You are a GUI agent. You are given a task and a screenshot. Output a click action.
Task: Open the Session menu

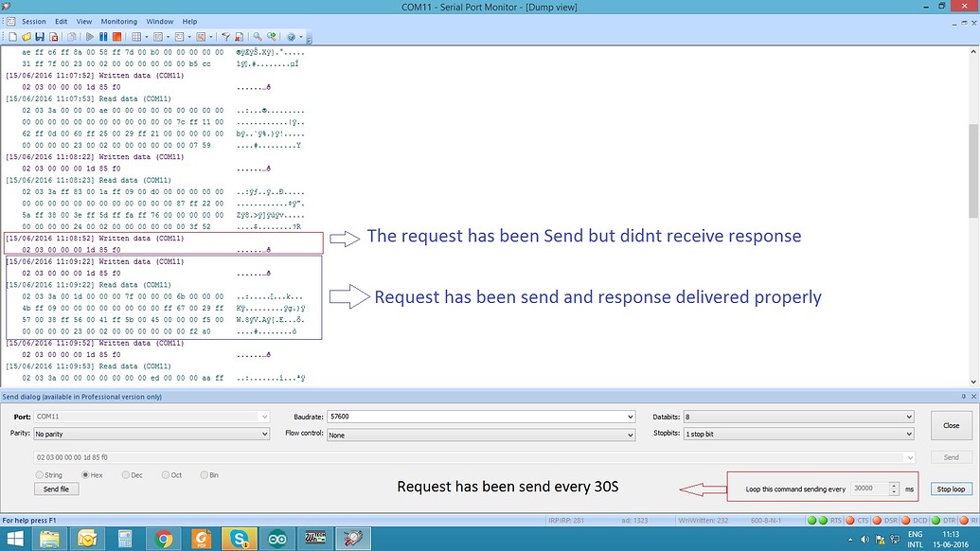(x=33, y=20)
